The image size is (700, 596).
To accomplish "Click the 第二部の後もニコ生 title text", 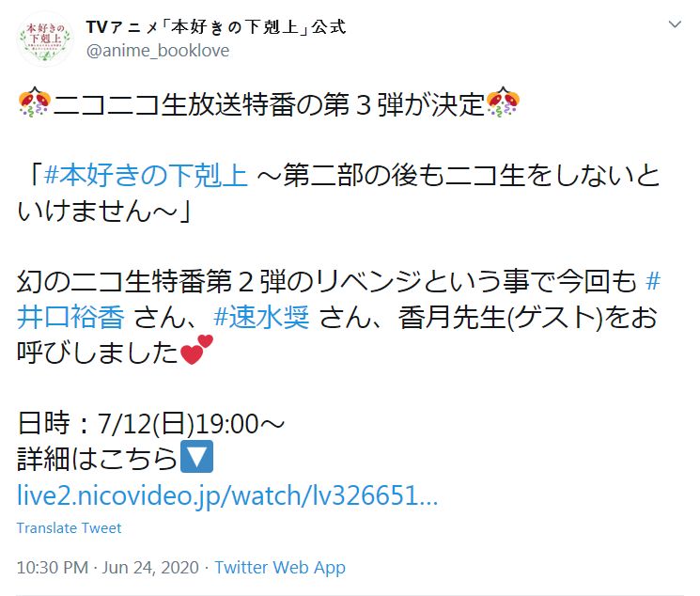I will tap(404, 175).
